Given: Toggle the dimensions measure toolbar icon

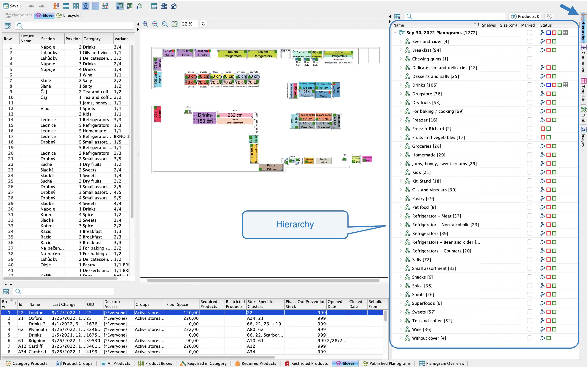Looking at the screenshot, I should [x=95, y=6].
